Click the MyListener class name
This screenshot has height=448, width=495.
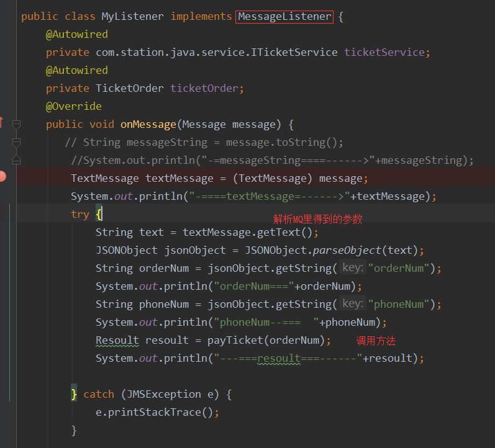click(x=132, y=16)
